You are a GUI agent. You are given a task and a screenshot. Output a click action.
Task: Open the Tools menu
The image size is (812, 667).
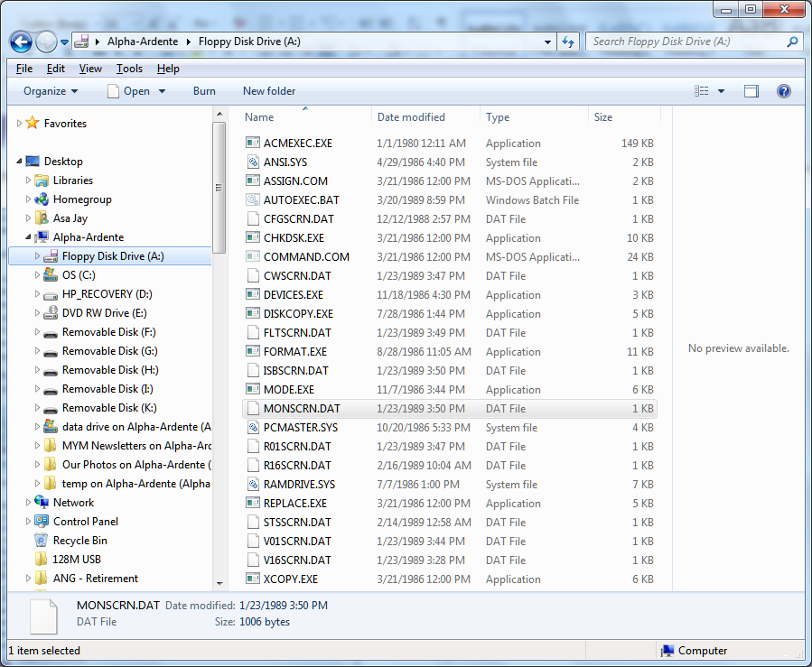[x=129, y=69]
